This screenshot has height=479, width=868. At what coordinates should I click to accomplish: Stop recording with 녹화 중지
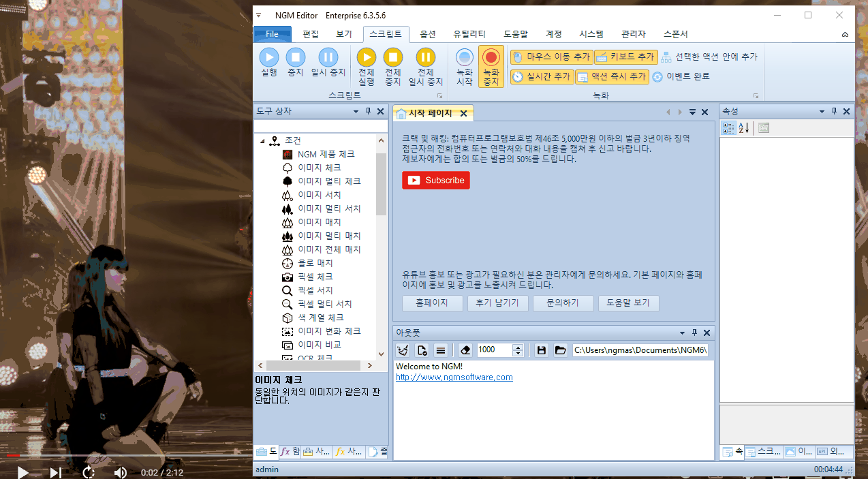pos(491,67)
